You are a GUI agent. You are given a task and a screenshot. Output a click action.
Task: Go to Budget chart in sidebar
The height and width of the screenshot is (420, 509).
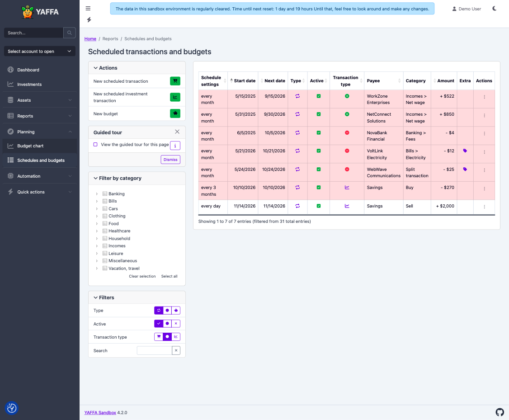[40, 146]
